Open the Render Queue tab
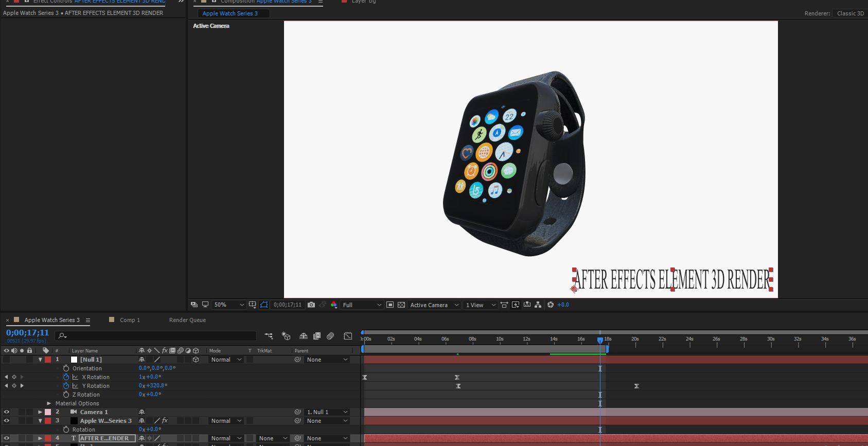 pos(187,320)
